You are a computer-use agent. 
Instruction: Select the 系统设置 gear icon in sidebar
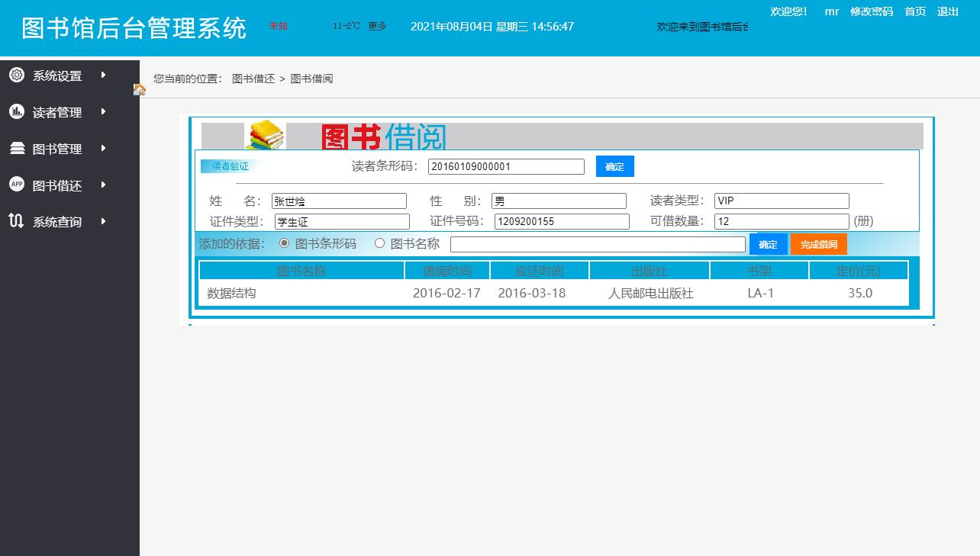point(17,75)
